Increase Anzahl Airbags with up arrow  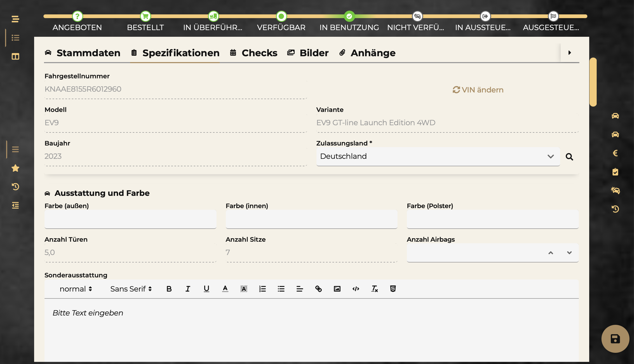click(551, 253)
